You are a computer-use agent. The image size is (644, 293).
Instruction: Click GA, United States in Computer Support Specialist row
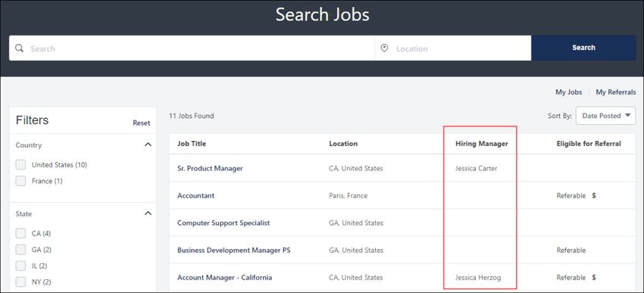tap(356, 223)
